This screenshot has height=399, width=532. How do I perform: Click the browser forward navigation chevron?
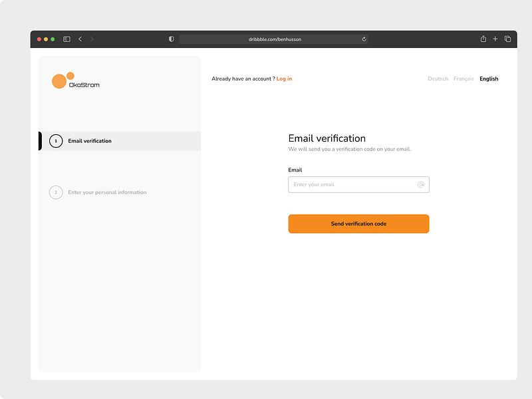(x=92, y=39)
